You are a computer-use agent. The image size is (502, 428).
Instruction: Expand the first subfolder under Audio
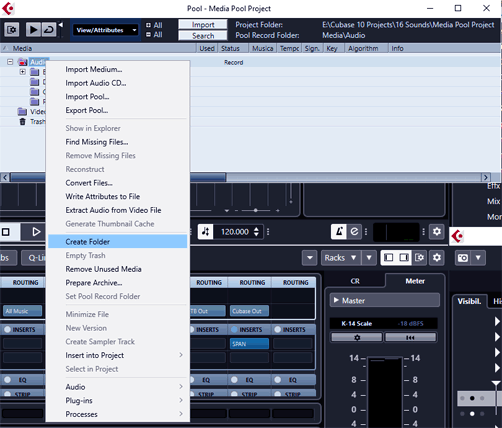pos(22,72)
